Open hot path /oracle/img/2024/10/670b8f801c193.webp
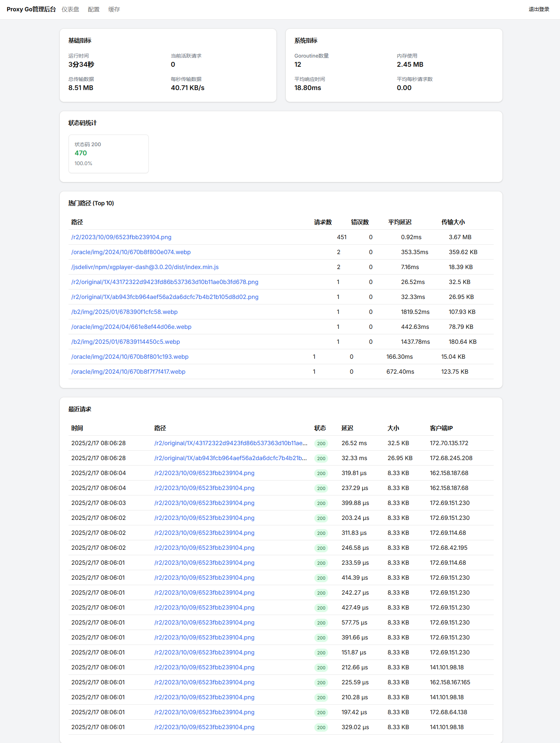 (x=130, y=357)
